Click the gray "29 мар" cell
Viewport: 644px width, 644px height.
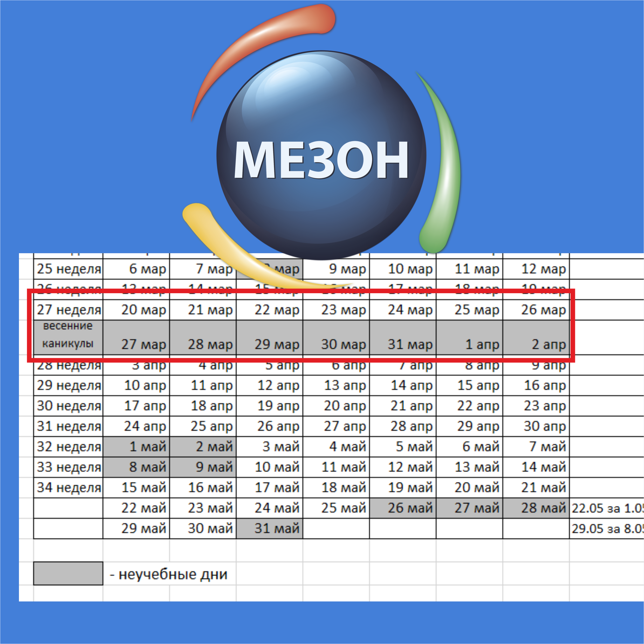270,338
